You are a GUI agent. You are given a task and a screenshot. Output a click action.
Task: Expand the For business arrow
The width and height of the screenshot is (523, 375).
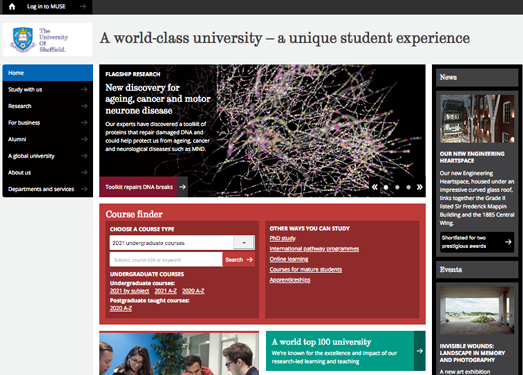coord(84,123)
